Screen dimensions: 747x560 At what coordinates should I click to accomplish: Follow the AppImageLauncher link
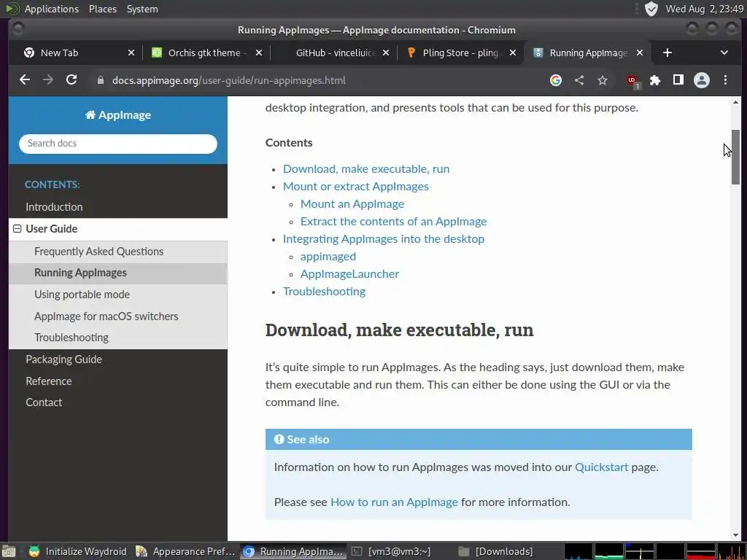tap(349, 274)
